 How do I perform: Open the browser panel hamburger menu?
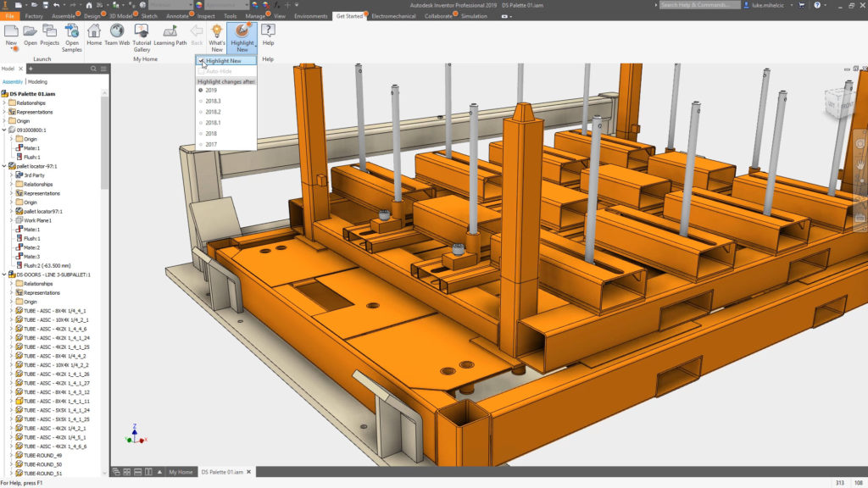click(103, 68)
